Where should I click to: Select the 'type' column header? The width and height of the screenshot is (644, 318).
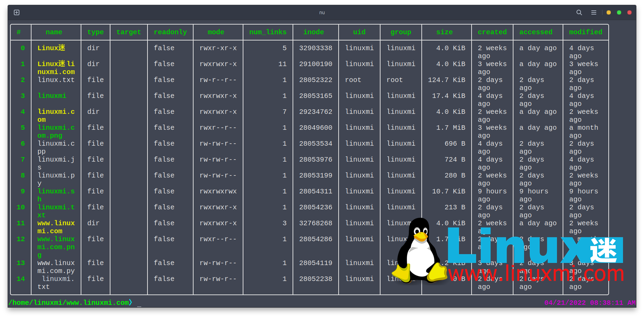click(96, 32)
